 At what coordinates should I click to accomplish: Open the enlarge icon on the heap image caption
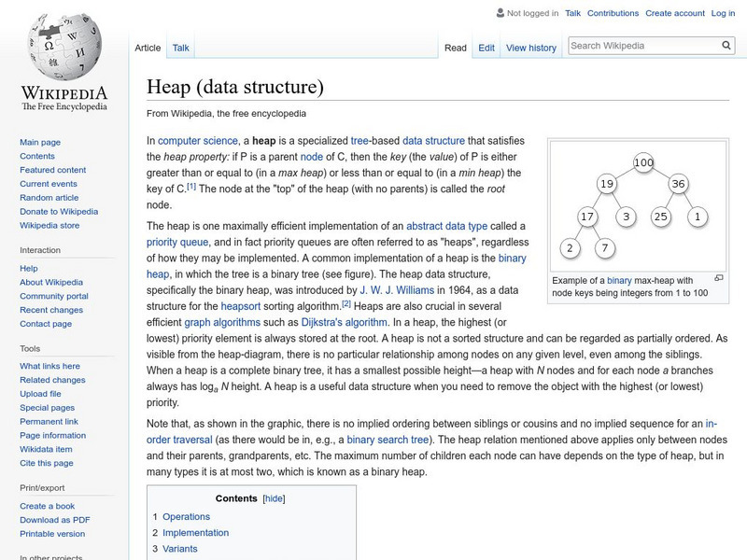[717, 277]
